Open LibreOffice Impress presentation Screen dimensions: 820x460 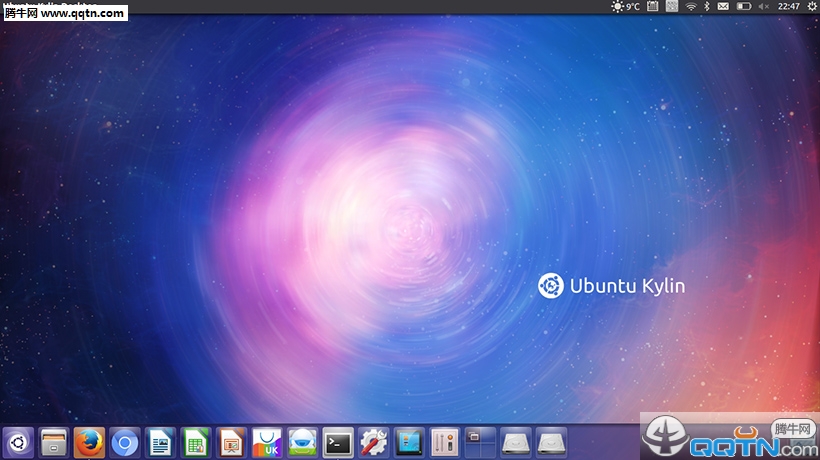point(231,443)
